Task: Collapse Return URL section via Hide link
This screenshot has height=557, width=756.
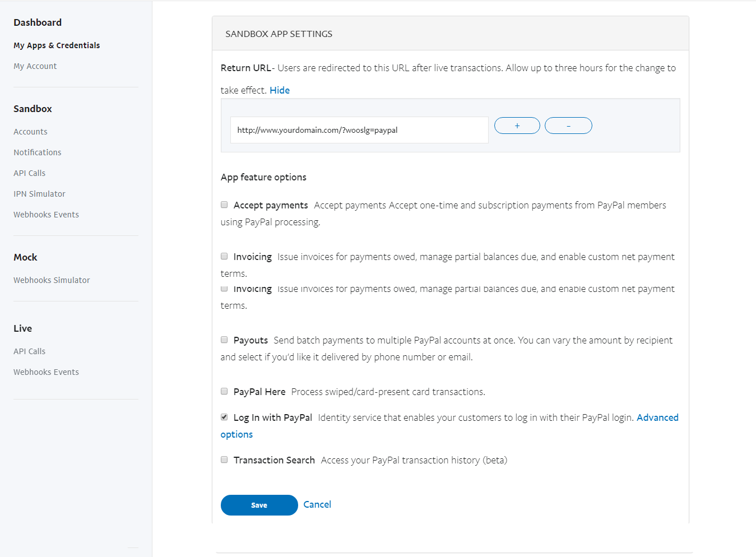Action: point(279,90)
